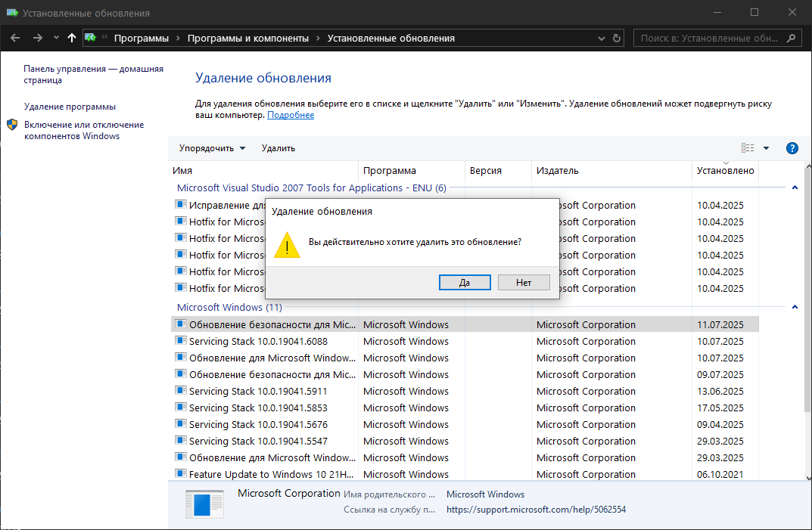Collapse the Microsoft Visual Studio 2007 Tools group
The height and width of the screenshot is (530, 812).
(795, 188)
